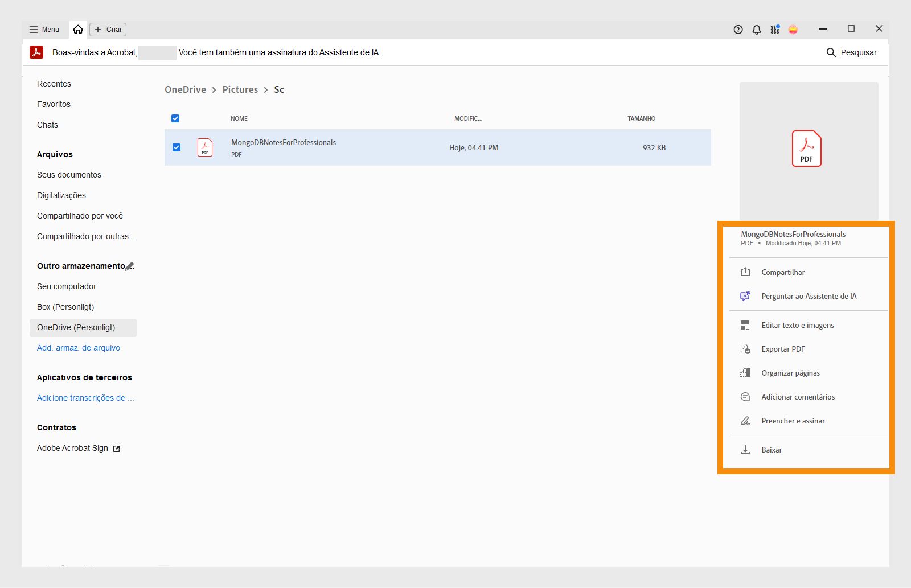Open the Chats section
The image size is (911, 588).
pyautogui.click(x=48, y=125)
